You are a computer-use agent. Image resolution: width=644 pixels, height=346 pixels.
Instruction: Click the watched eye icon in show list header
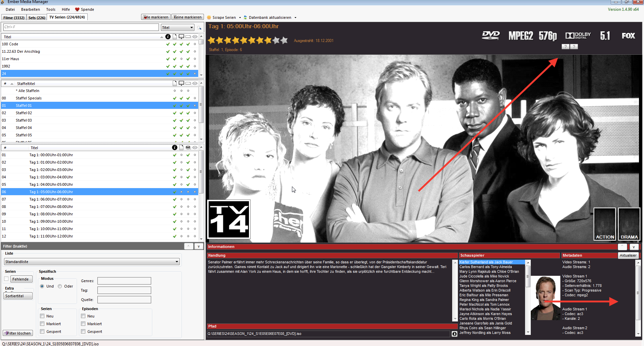[195, 37]
